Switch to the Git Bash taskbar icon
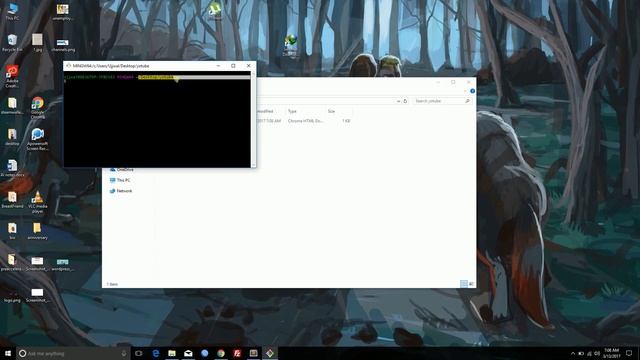Screen dimensions: 640x360 pyautogui.click(x=270, y=353)
